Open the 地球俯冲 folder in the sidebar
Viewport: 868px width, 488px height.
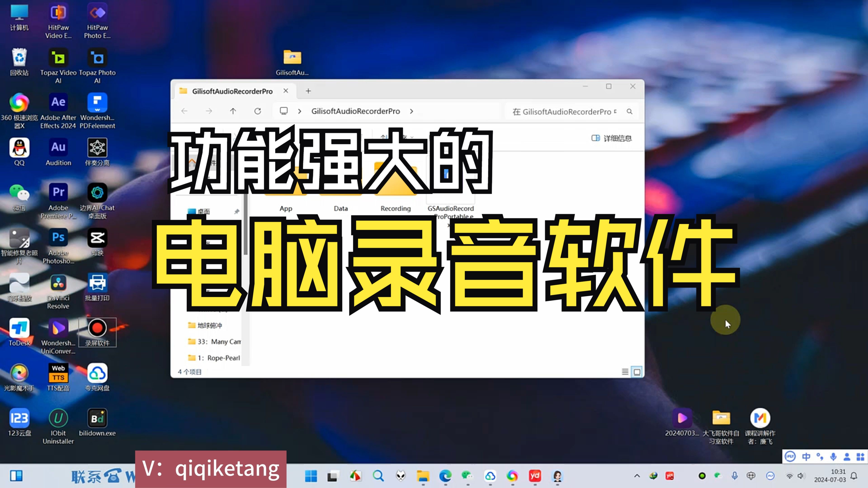[209, 325]
